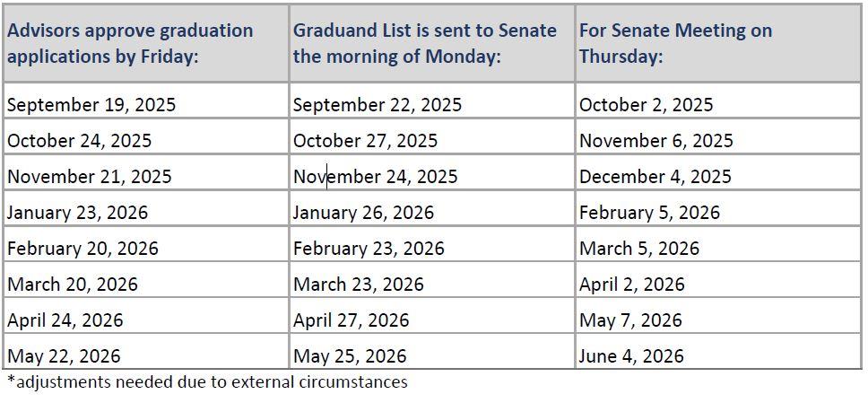Click the November 24, 2025 cell

pos(376,177)
